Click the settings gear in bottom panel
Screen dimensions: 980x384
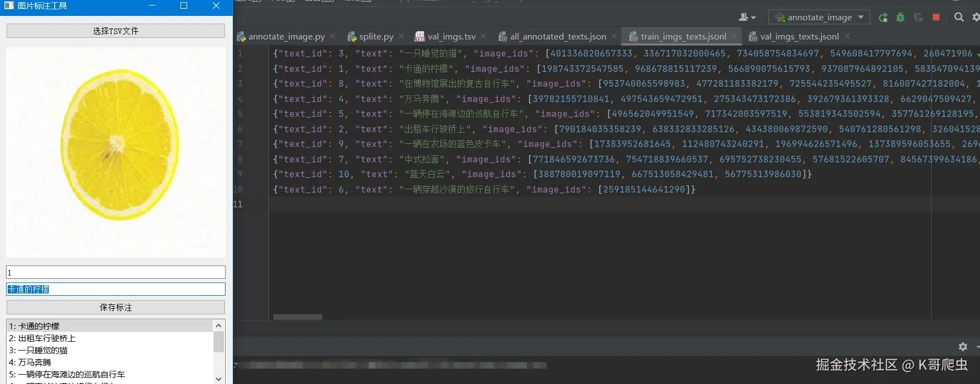(x=963, y=347)
